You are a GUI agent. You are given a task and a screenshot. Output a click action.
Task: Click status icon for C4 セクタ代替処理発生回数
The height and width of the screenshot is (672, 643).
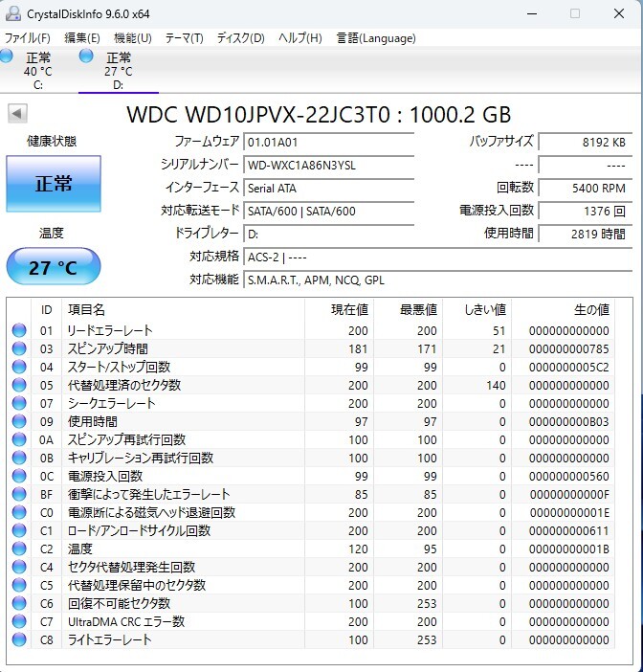pos(19,567)
